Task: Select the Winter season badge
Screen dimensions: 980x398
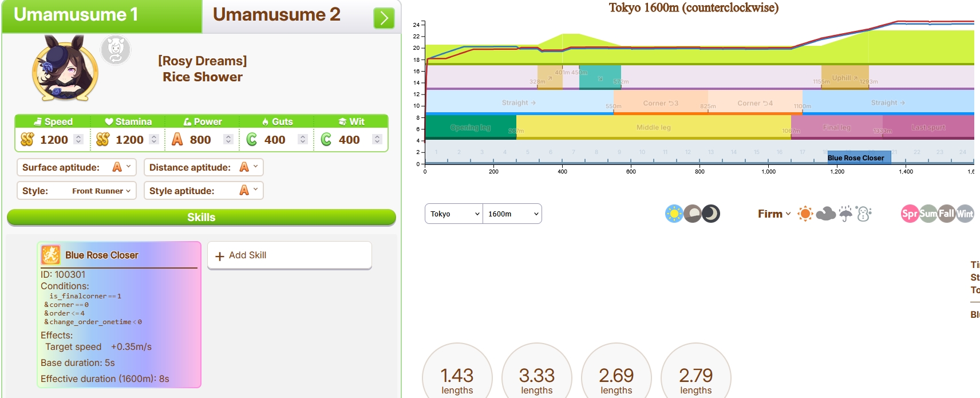Action: point(965,214)
